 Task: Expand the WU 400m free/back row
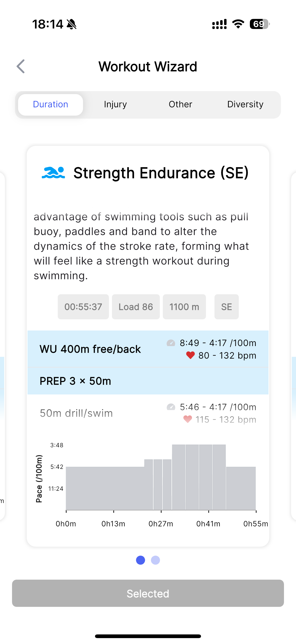148,349
